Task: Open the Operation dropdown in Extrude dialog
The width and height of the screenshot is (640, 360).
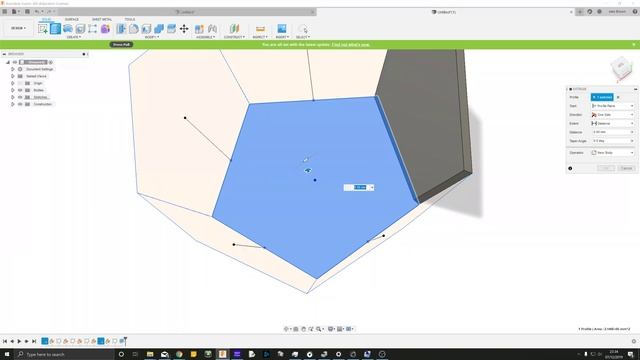Action: (613, 153)
